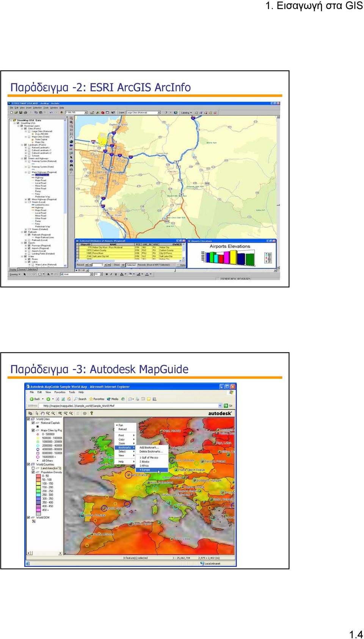Viewport: 364px width, 639px height.
Task: Open the Arial font dropdown in ArcMap
Action: click(x=91, y=274)
